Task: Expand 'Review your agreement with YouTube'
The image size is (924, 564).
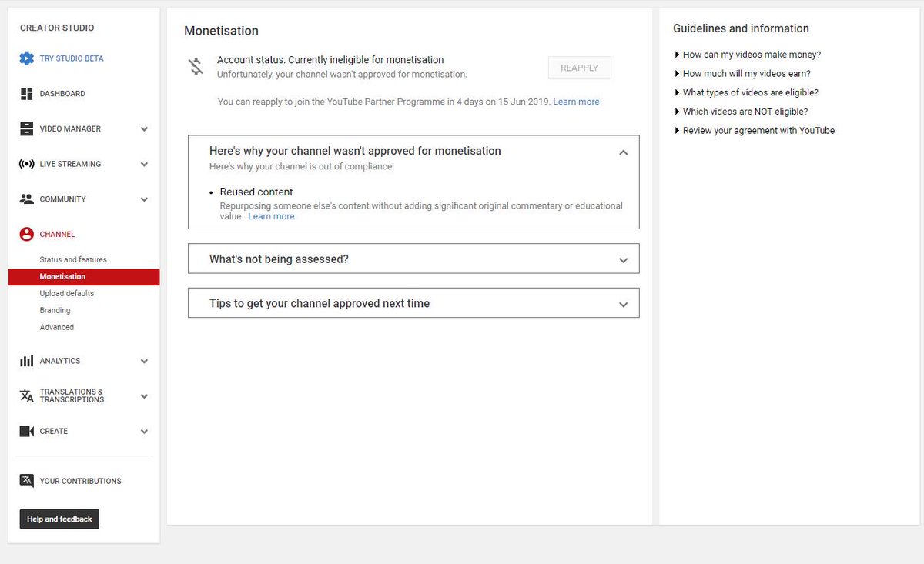Action: [754, 131]
